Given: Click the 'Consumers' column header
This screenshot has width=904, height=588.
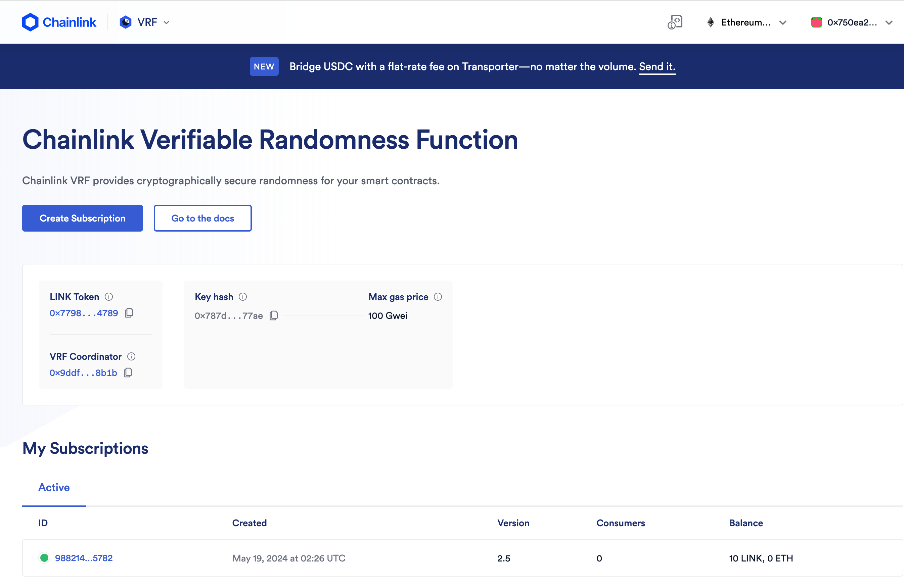Looking at the screenshot, I should click(620, 523).
